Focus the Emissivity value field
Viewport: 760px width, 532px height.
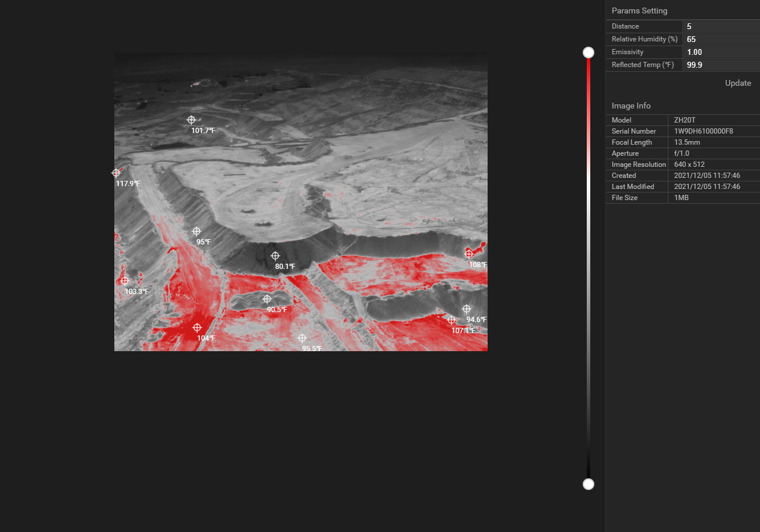coord(722,52)
